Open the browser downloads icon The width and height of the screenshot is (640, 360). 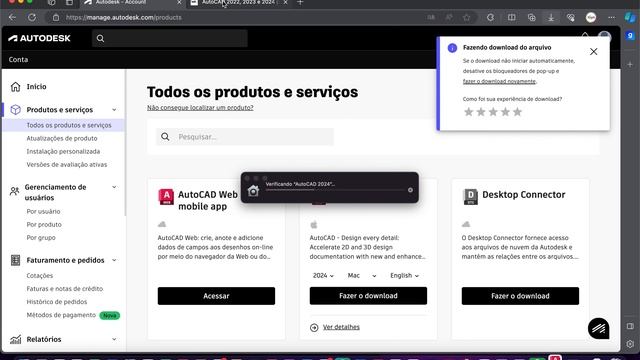pyautogui.click(x=551, y=18)
